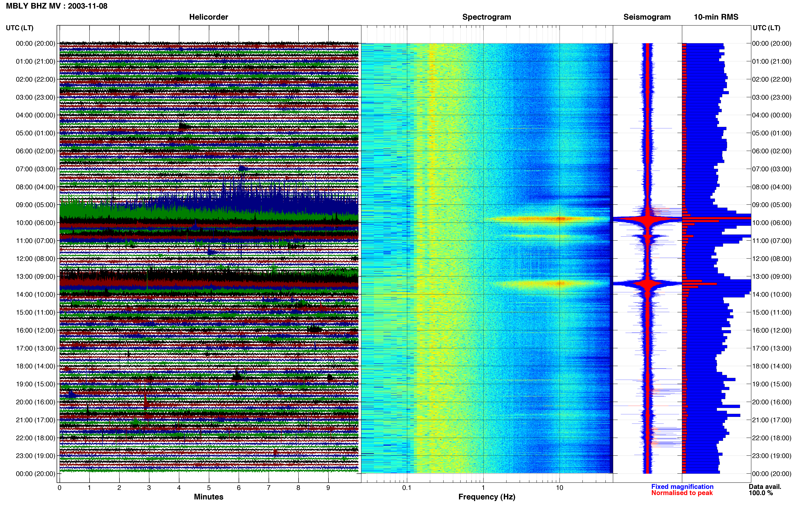
Task: Select '19:00 (15:00)' on the RMS-side time axis
Action: [x=772, y=384]
